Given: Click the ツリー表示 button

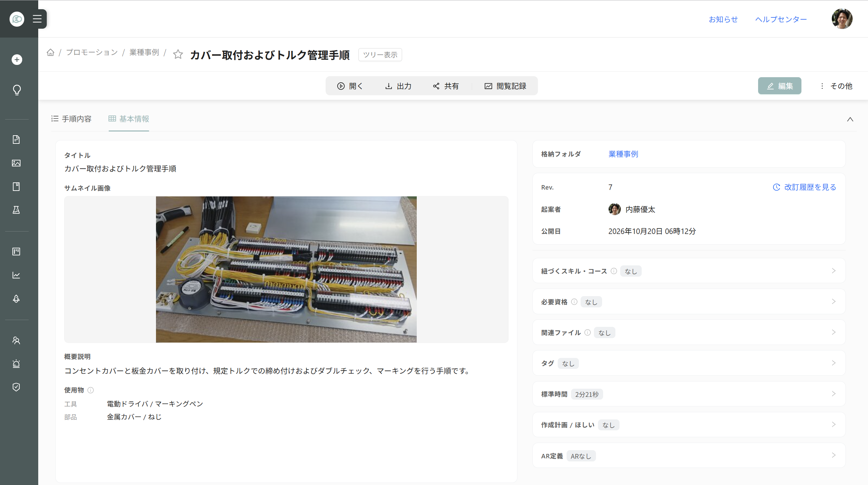Looking at the screenshot, I should (x=380, y=55).
